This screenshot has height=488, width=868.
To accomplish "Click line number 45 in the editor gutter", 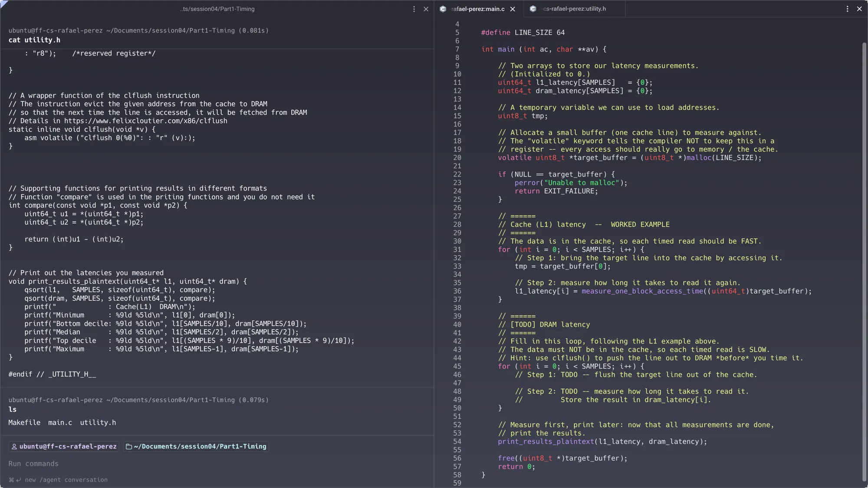I will [457, 367].
